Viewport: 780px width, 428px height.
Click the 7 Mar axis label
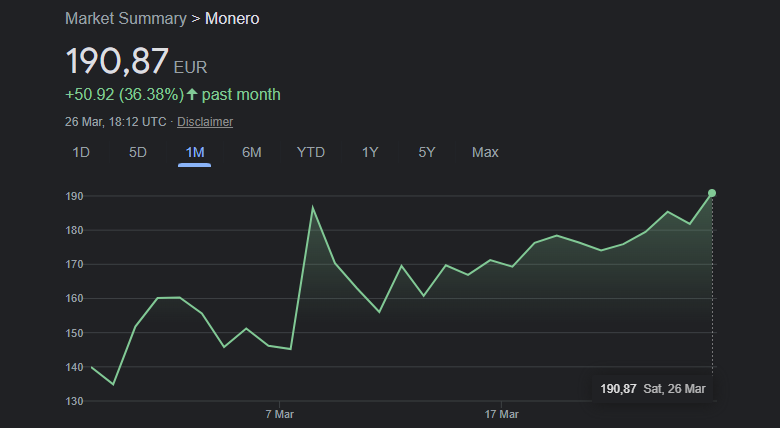tap(280, 414)
